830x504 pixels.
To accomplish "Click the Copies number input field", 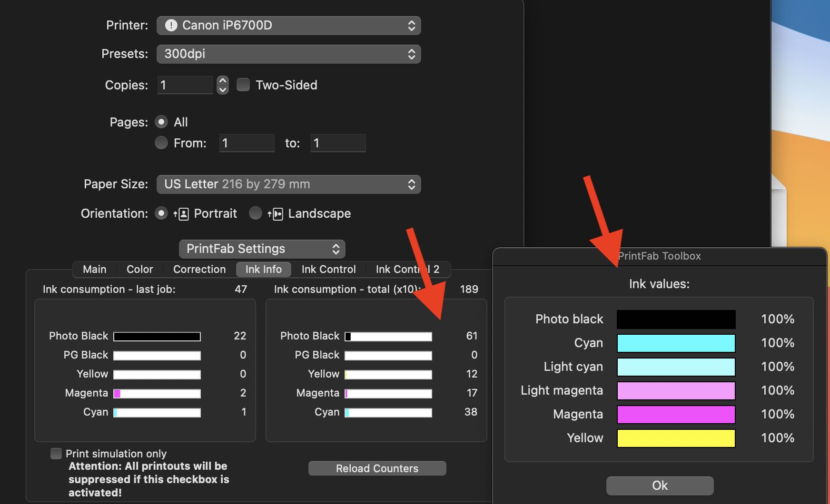I will 185,86.
